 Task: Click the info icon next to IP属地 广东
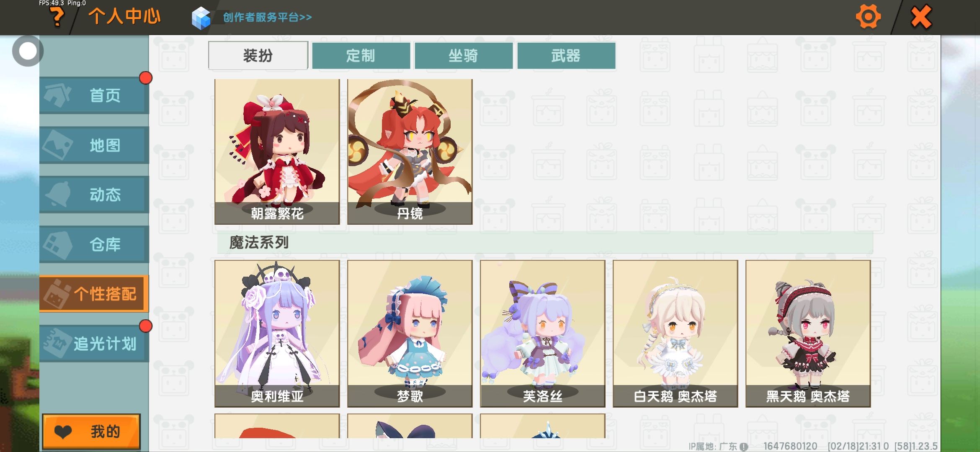[x=743, y=447]
